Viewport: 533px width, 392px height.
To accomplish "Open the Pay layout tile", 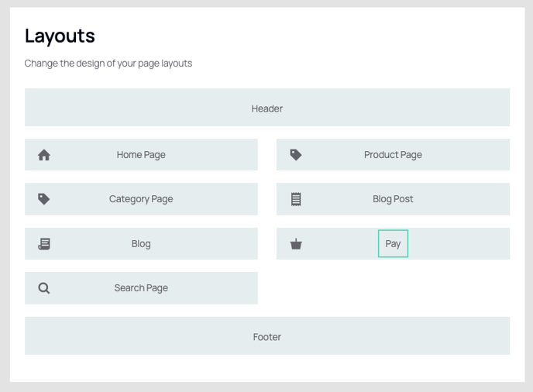I will click(393, 244).
